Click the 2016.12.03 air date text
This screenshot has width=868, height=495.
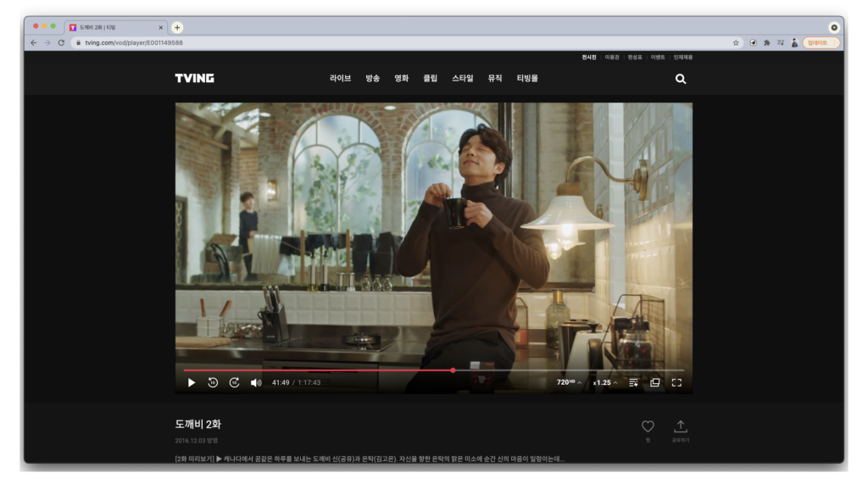point(196,441)
